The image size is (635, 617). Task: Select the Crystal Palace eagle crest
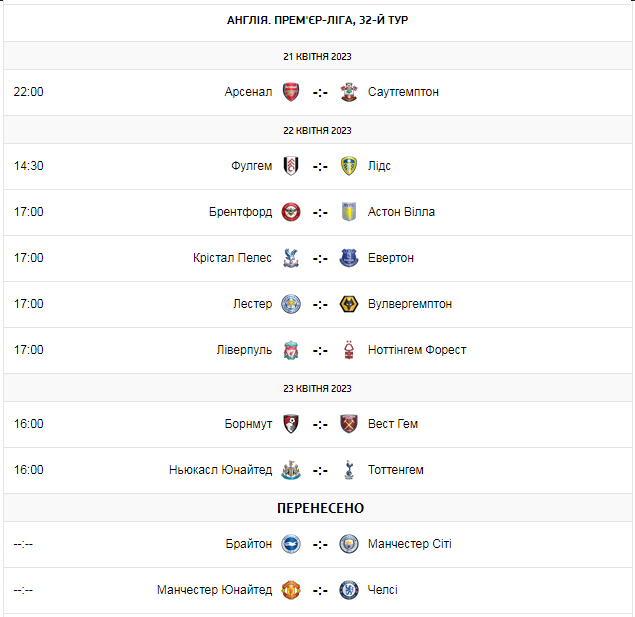click(291, 258)
